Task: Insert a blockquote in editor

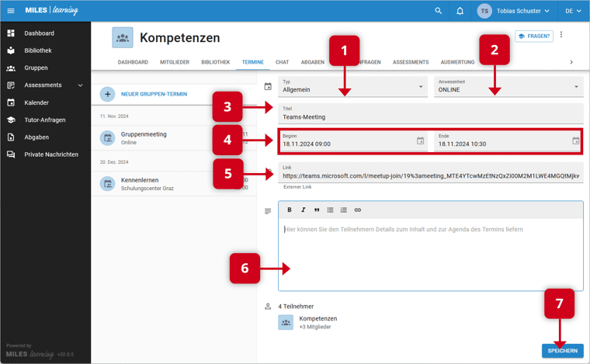Action: [317, 210]
